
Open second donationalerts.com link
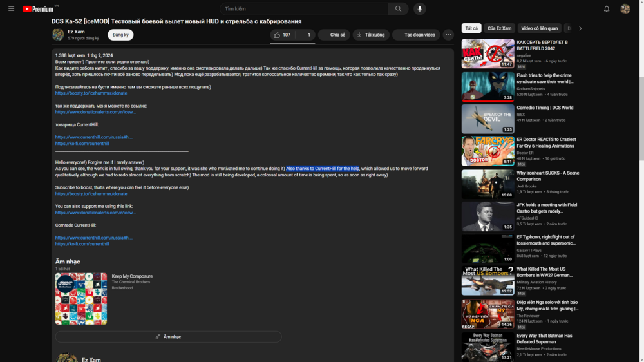[x=95, y=213]
